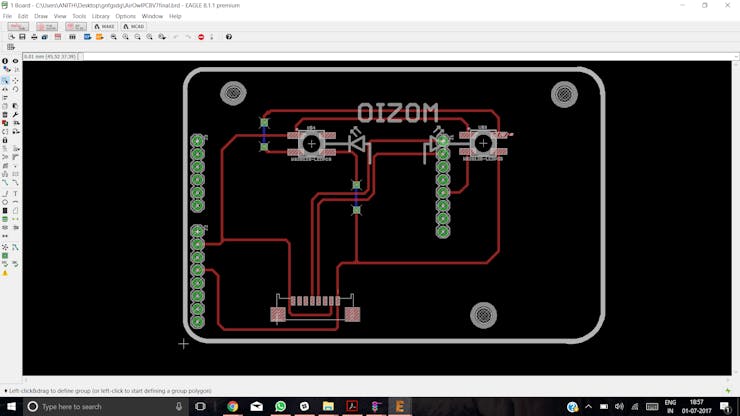The height and width of the screenshot is (416, 740).
Task: Select the Ratsnest tool
Action: pyautogui.click(x=5, y=247)
